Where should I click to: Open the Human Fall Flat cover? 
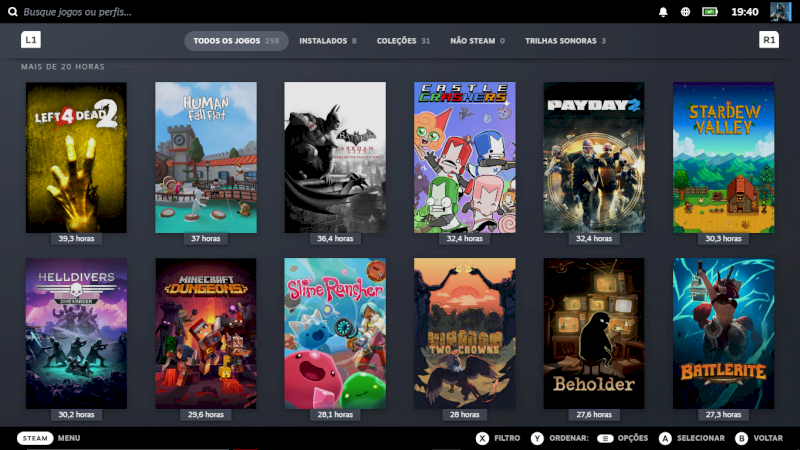point(206,157)
